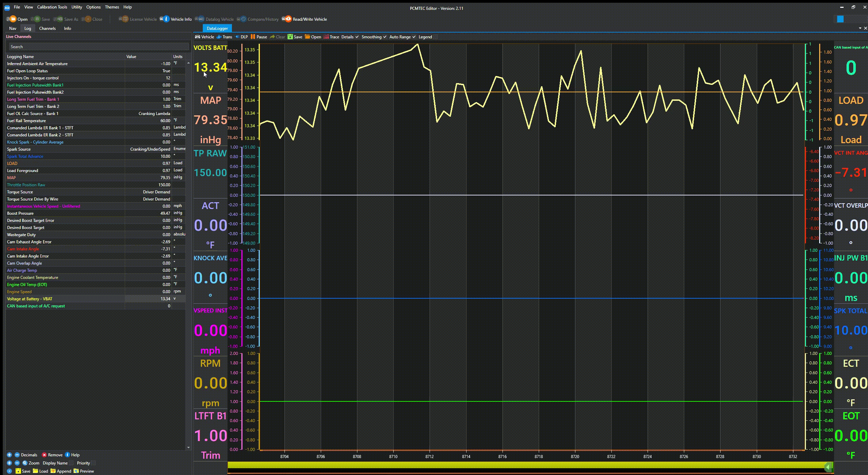
Task: Click the Vehicle car icon in datalogger toolbar
Action: pos(197,37)
